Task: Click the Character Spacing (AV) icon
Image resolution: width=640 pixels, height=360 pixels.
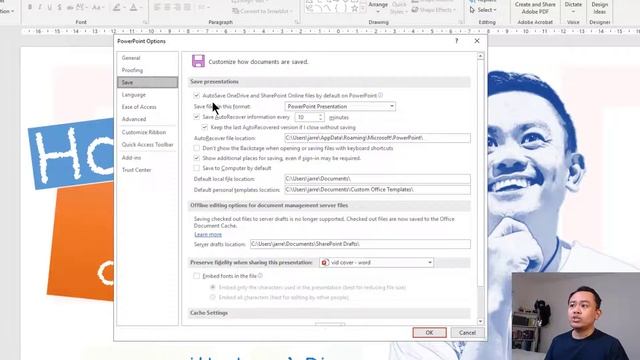Action: click(x=80, y=7)
